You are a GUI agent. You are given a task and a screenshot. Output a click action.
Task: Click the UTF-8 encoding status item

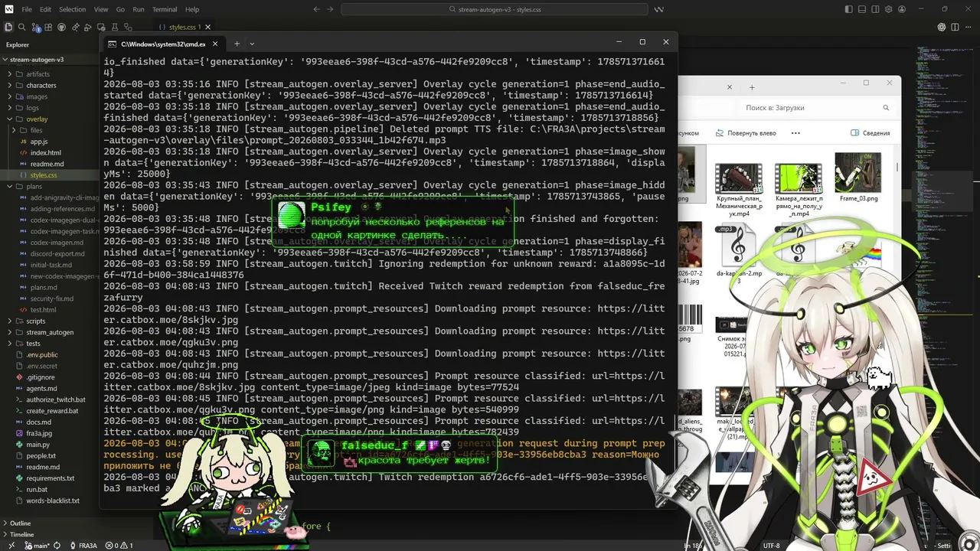coord(771,546)
